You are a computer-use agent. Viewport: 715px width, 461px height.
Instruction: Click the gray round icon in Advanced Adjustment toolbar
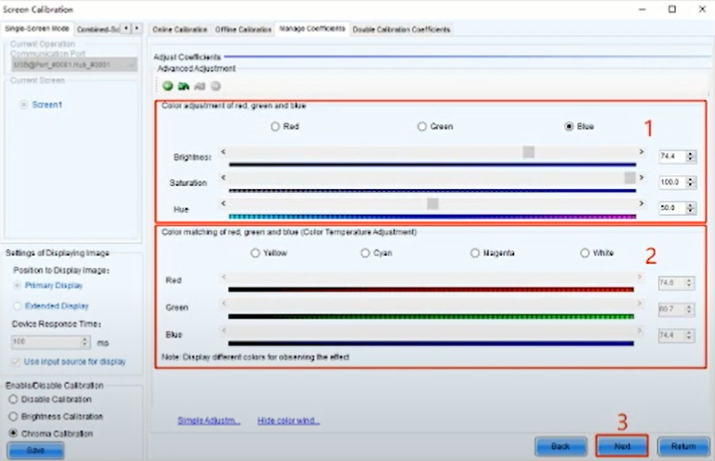click(216, 86)
